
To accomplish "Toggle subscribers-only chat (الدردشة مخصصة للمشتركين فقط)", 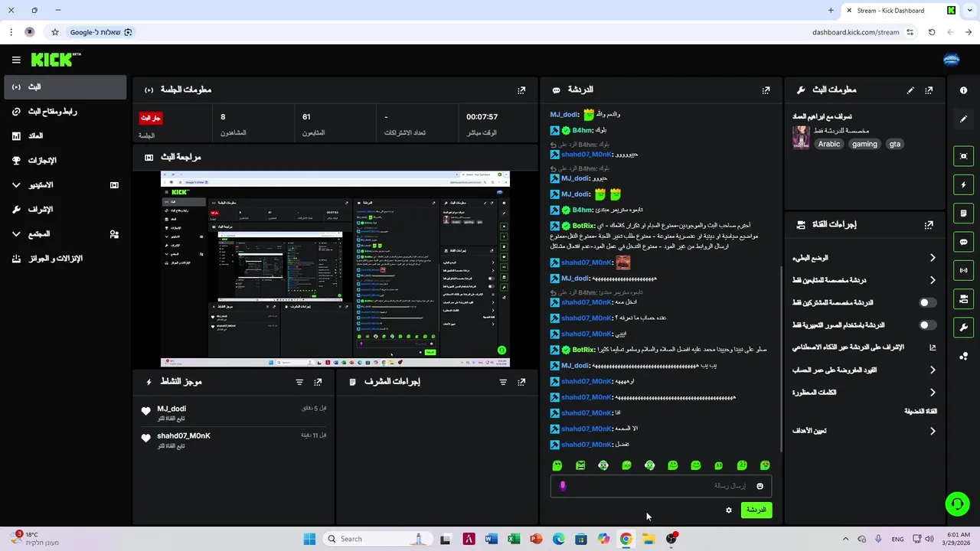I will pos(927,302).
